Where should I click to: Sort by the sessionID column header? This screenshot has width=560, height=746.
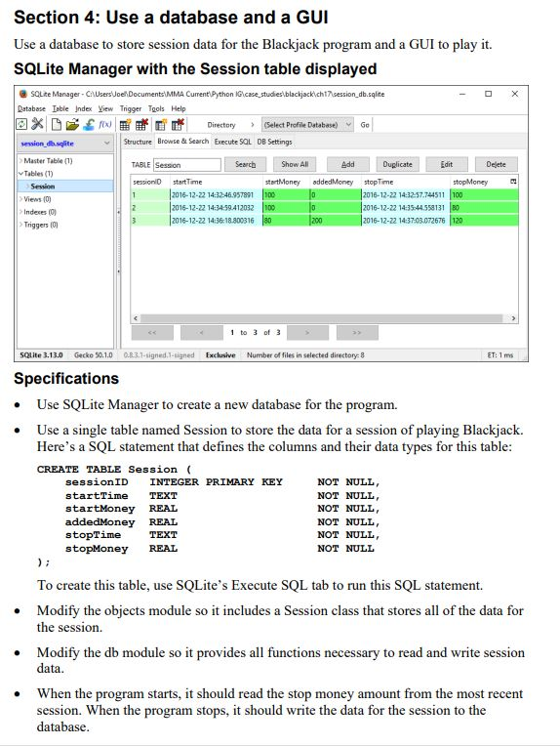point(150,182)
